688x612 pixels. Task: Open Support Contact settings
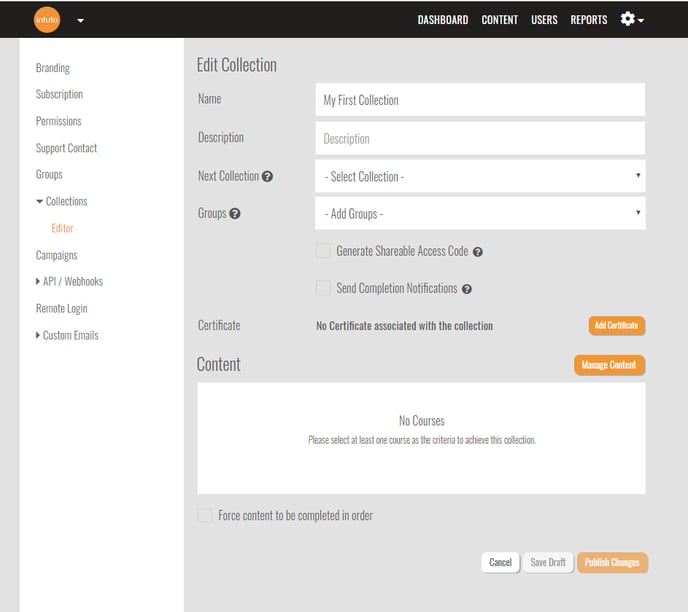click(66, 148)
